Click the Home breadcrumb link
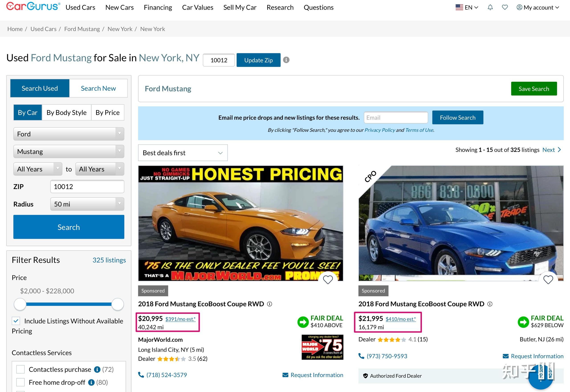 click(x=15, y=29)
